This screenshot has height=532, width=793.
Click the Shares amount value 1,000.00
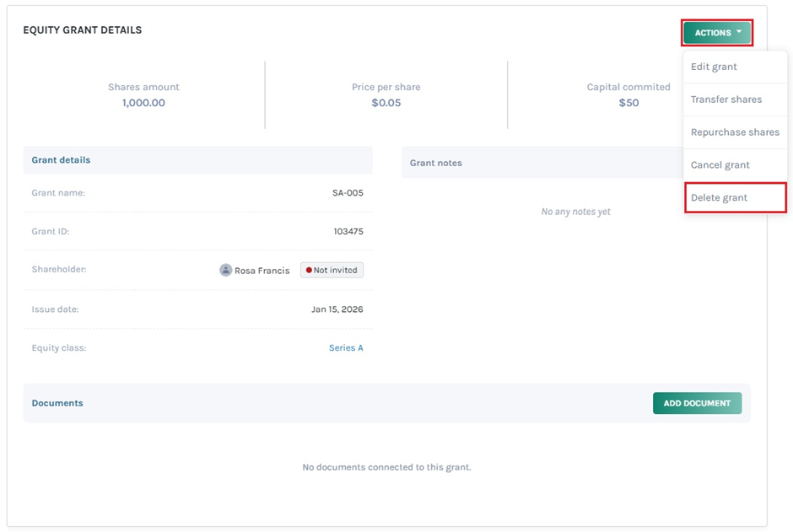[143, 103]
